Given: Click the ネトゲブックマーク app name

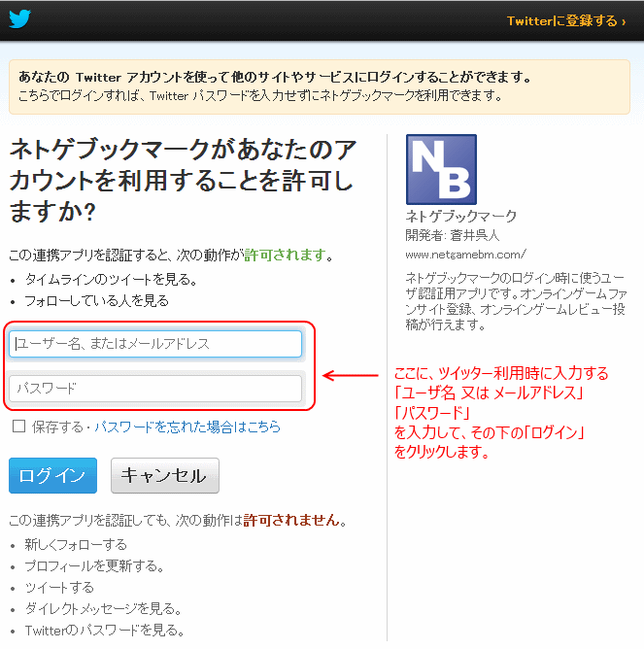Looking at the screenshot, I should [461, 216].
